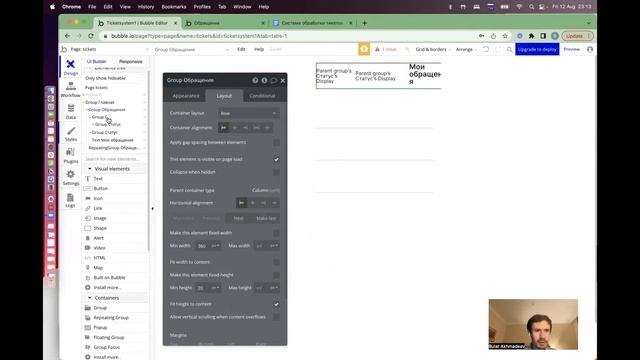Open the Group Обращение element picker dropdown
The height and width of the screenshot is (360, 640).
(191, 49)
